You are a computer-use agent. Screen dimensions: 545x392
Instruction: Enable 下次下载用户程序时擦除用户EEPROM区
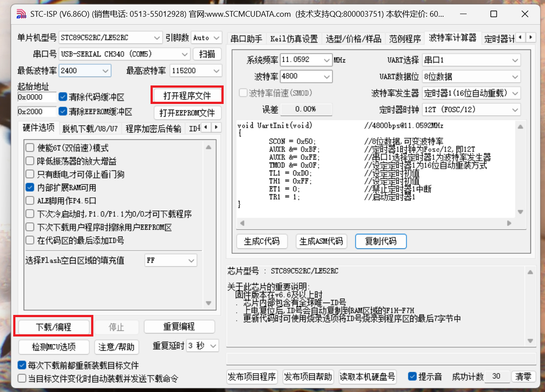coord(30,227)
